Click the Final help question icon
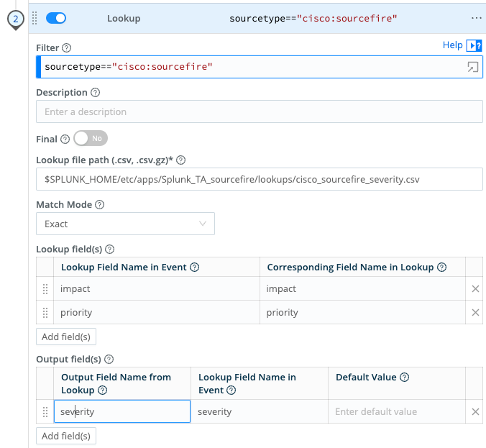The width and height of the screenshot is (486, 448). tap(65, 140)
